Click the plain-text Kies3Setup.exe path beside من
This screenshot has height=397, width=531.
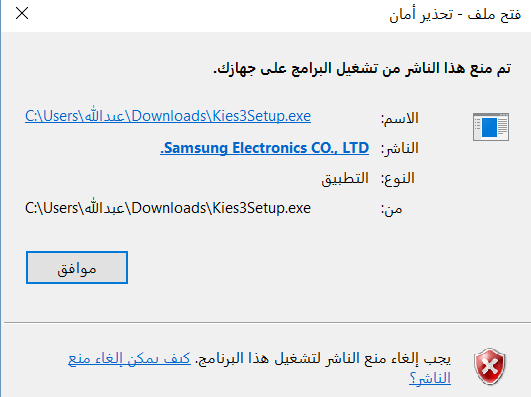tap(168, 208)
